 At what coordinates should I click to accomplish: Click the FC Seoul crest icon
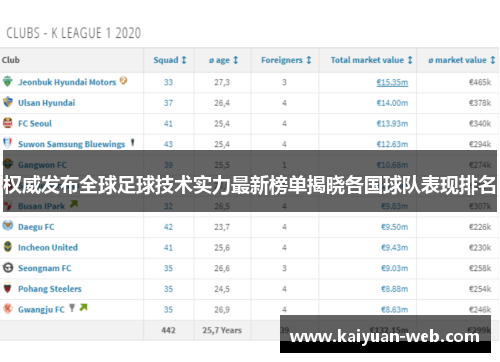7,123
